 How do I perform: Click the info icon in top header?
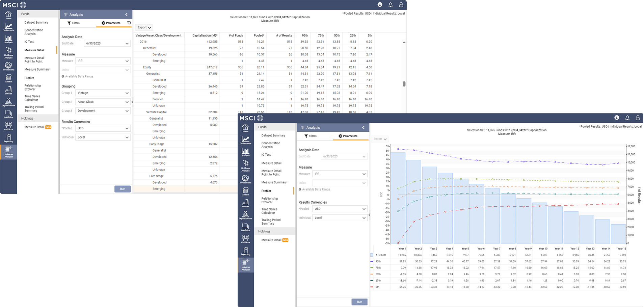coord(380,5)
